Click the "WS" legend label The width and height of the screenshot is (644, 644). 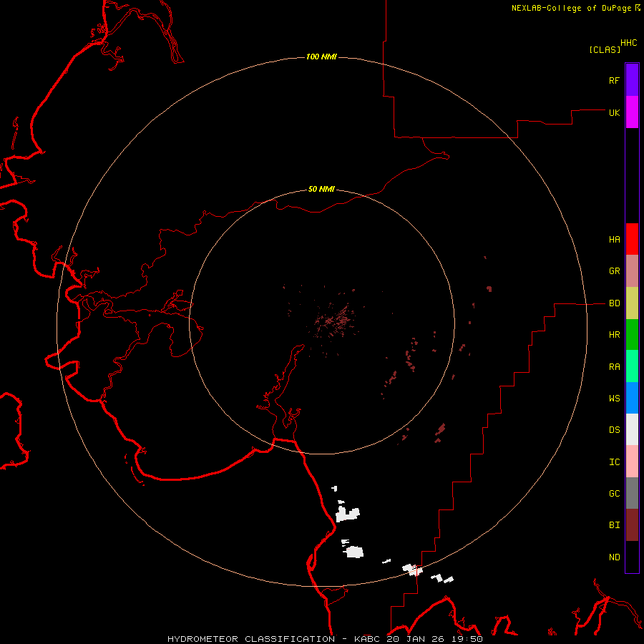(x=614, y=399)
